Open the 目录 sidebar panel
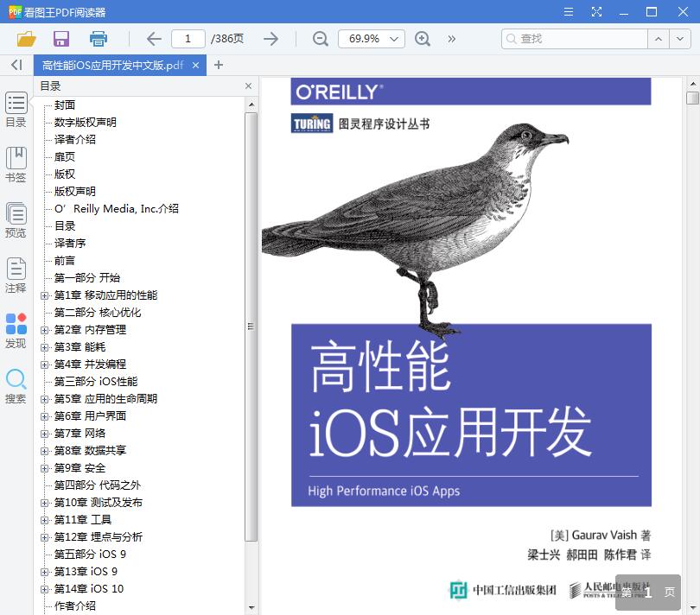The width and height of the screenshot is (700, 615). [16, 110]
